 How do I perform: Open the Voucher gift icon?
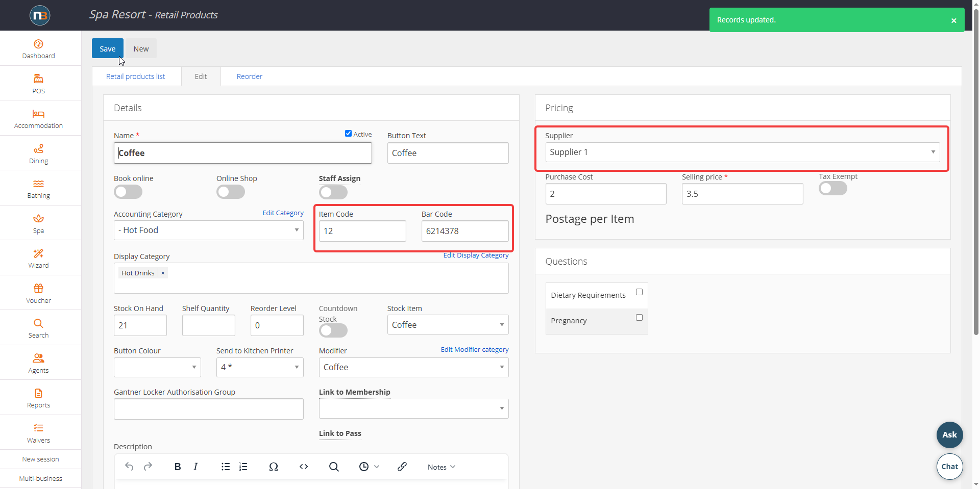38,288
